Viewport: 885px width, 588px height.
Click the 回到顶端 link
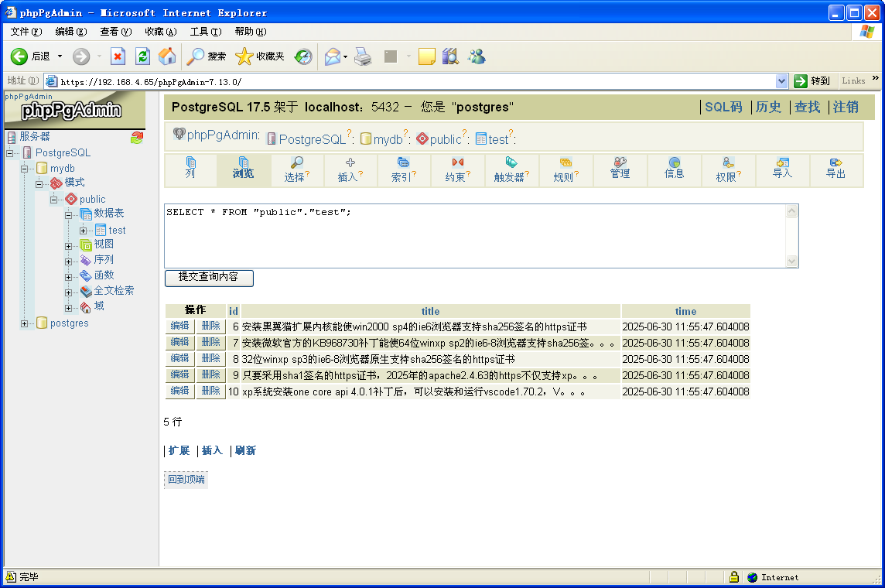pyautogui.click(x=186, y=479)
